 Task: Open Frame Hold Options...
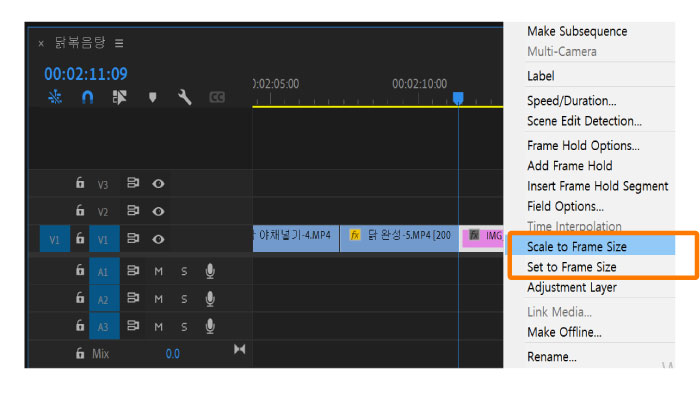point(583,145)
